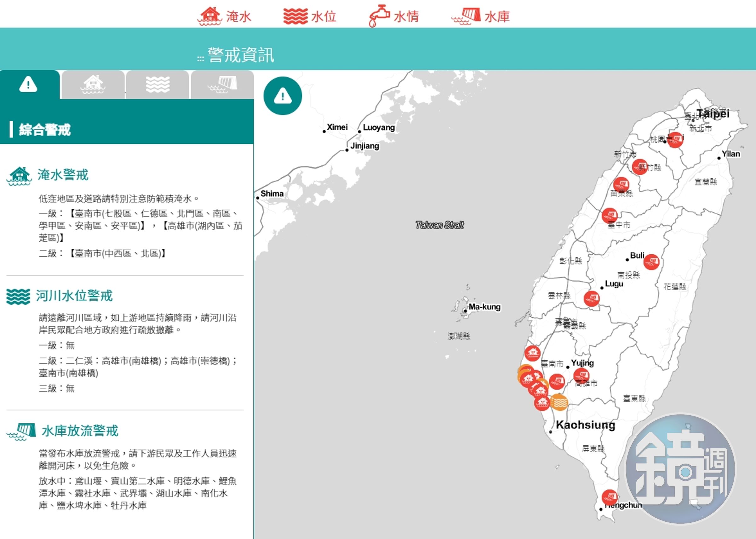Click the dam icon beside 水庫放流警戒
756x539 pixels.
coord(21,432)
